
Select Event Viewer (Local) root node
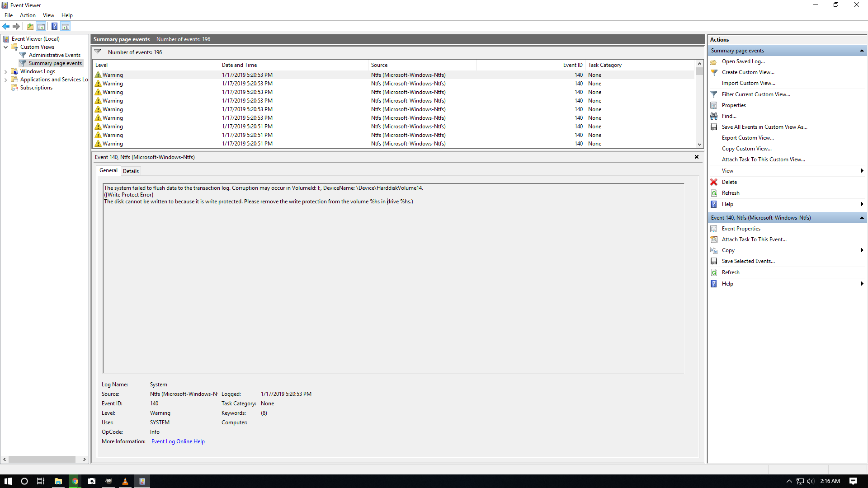pos(35,39)
